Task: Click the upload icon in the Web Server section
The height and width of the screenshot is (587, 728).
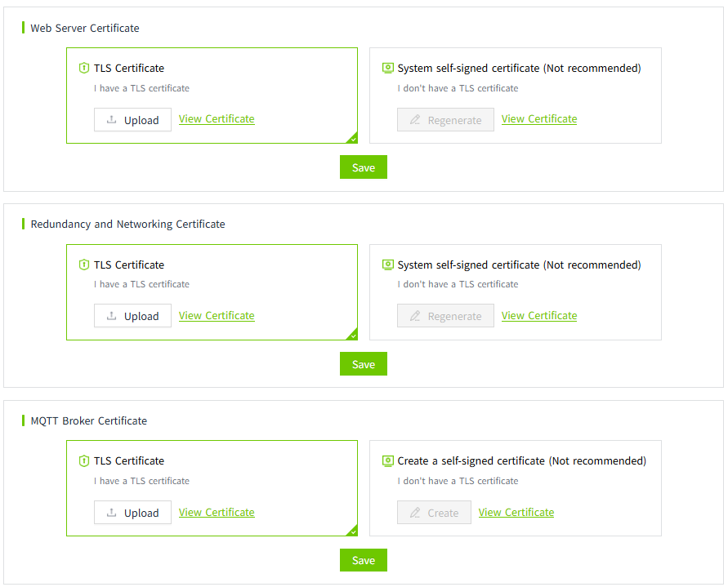Action: point(112,120)
